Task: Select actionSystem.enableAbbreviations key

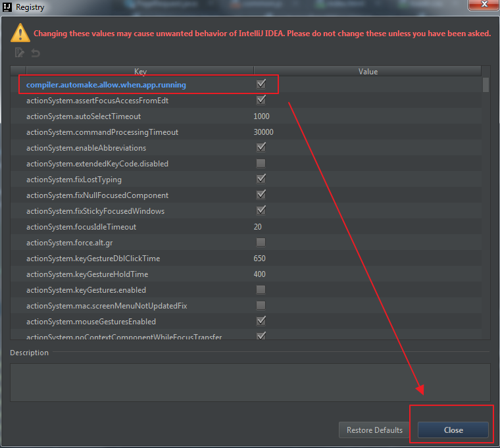Action: click(86, 148)
